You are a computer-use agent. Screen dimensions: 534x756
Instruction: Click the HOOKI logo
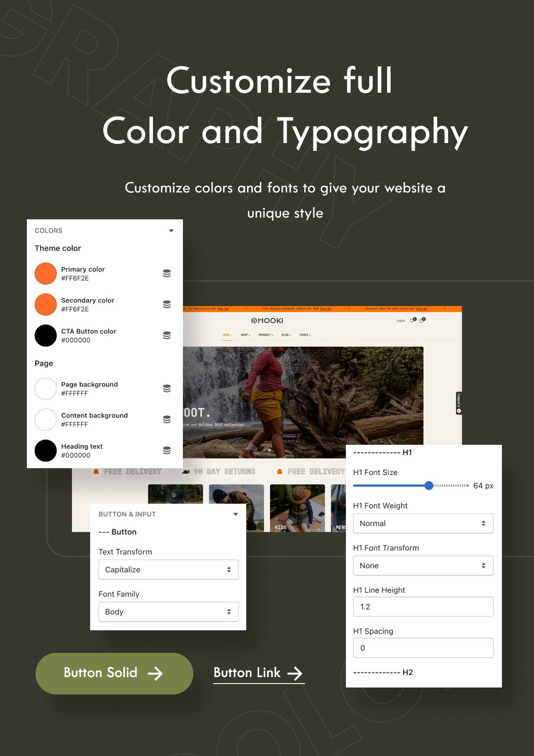click(267, 321)
